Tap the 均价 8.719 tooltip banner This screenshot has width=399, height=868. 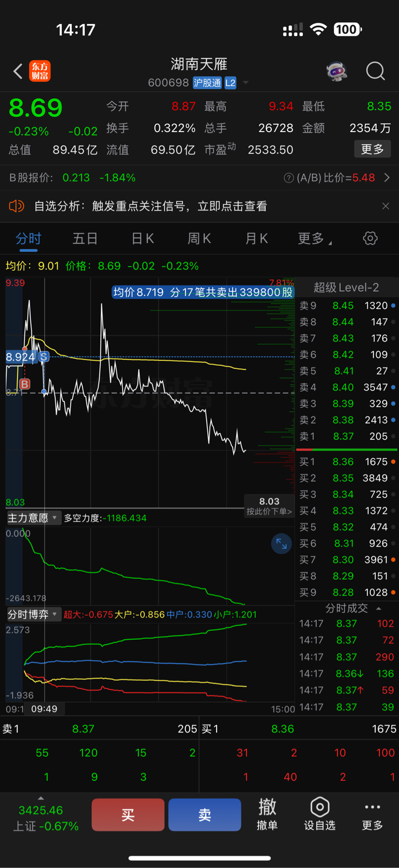pos(203,292)
